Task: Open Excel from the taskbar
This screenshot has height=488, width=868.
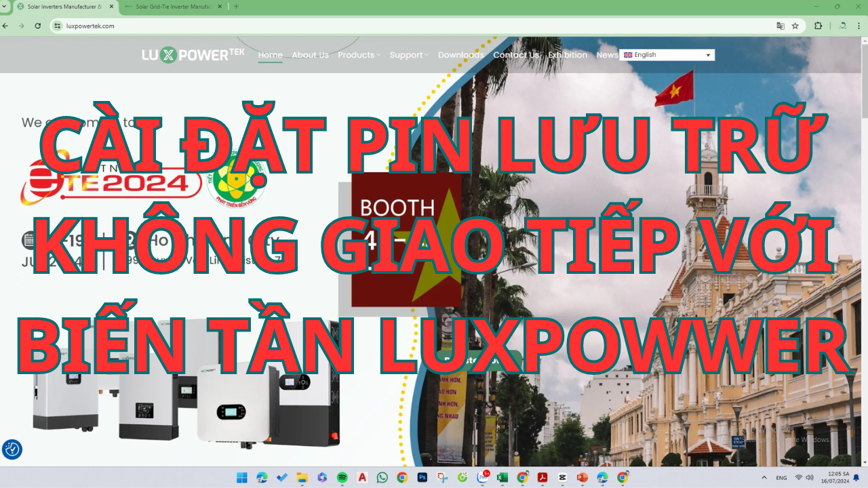Action: click(x=502, y=477)
